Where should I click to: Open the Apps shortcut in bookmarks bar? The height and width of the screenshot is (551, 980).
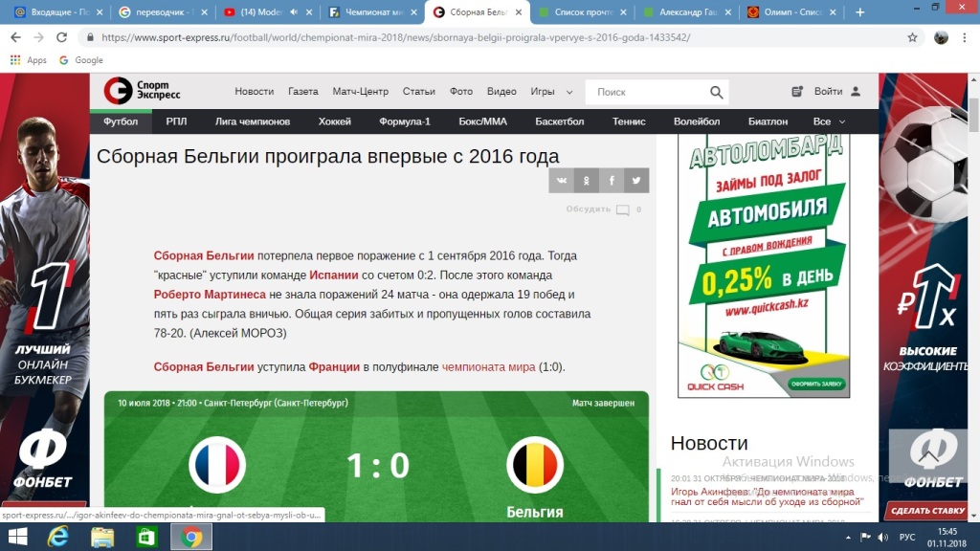point(28,60)
